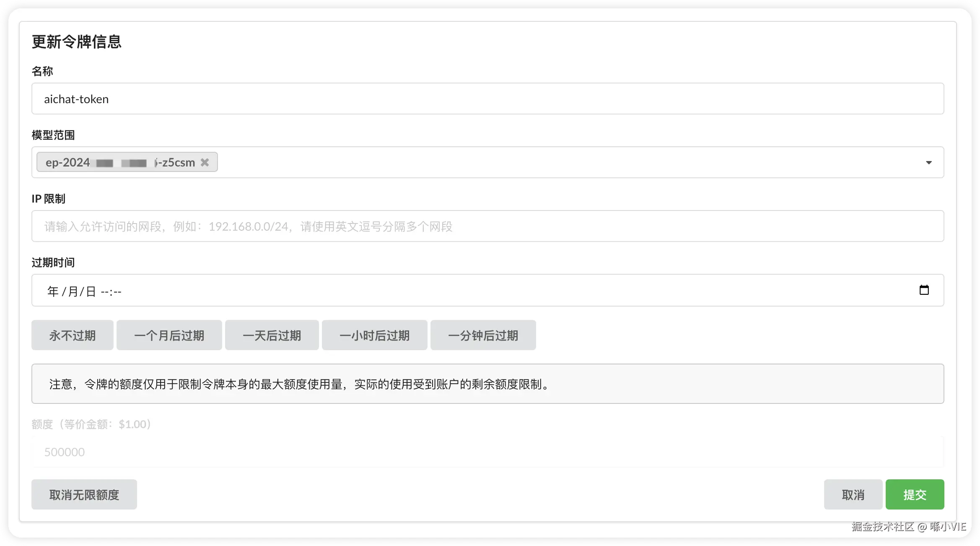Open the calendar picker icon

[x=924, y=290]
